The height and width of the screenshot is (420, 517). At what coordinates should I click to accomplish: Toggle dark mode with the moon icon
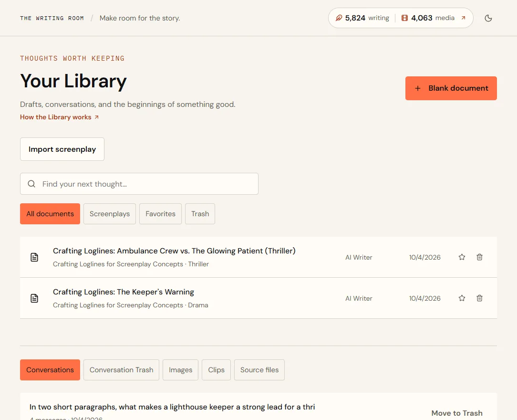[x=488, y=18]
